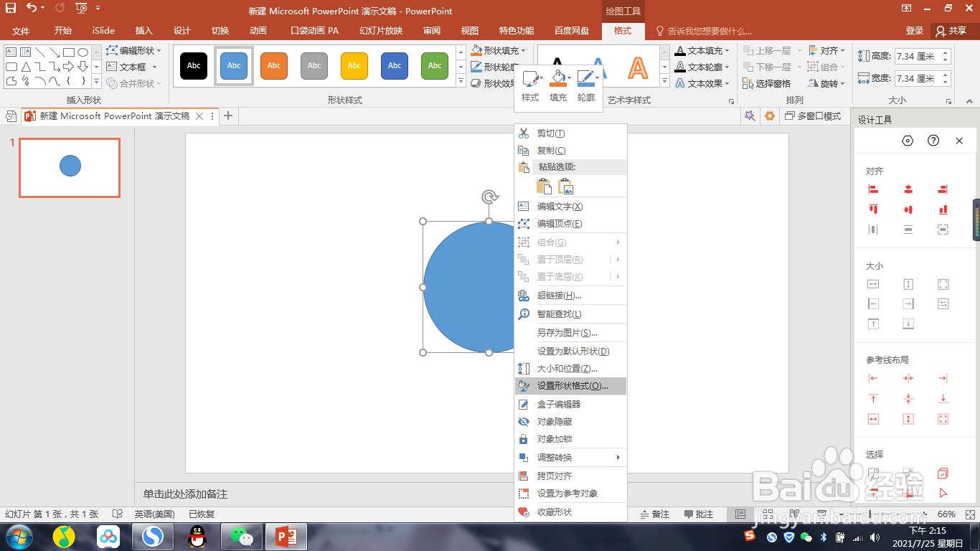Open the iSlide ribbon tab
Image resolution: width=980 pixels, height=551 pixels.
(103, 31)
